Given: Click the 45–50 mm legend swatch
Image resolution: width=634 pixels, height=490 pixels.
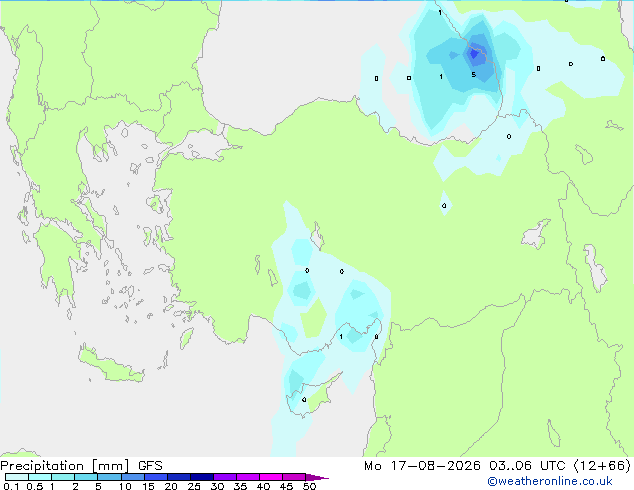Looking at the screenshot, I should pos(294,477).
